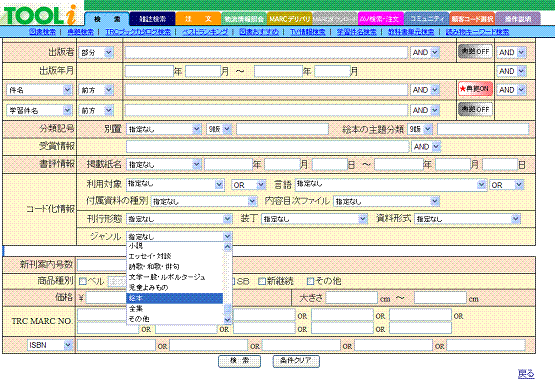Open the 学習件名検索 link

[x=356, y=32]
